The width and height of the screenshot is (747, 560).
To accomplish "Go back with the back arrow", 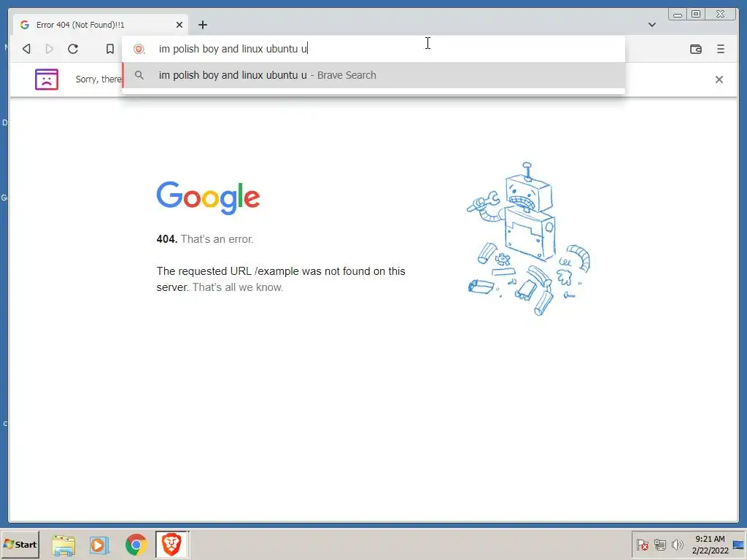I will [x=27, y=49].
